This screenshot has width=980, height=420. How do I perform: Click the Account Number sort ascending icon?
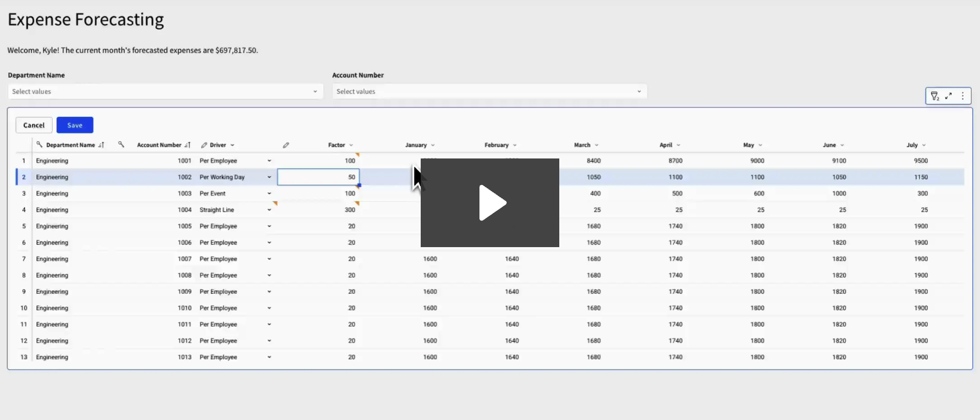(187, 145)
